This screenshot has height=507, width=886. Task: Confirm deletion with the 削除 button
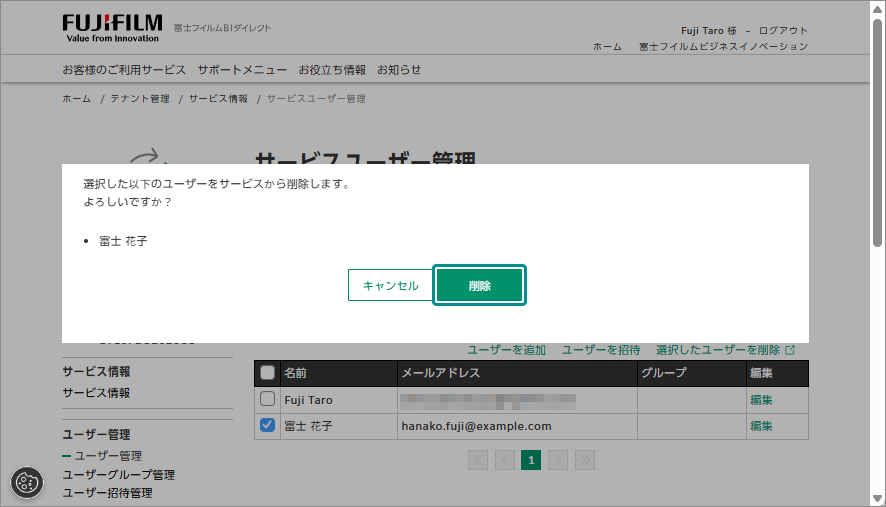(479, 285)
